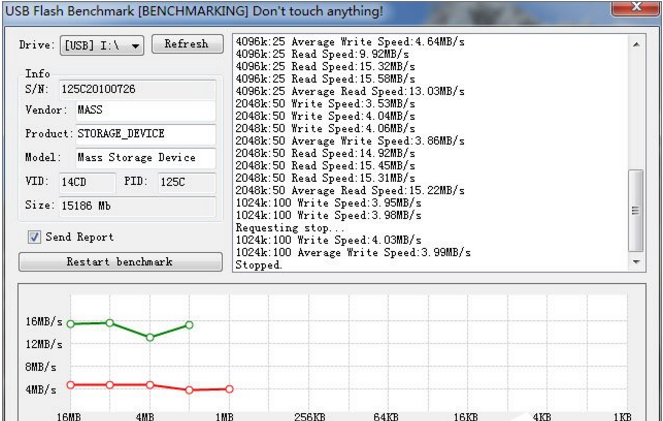The image size is (663, 421).
Task: Click the Restart benchmark button
Action: pyautogui.click(x=121, y=262)
